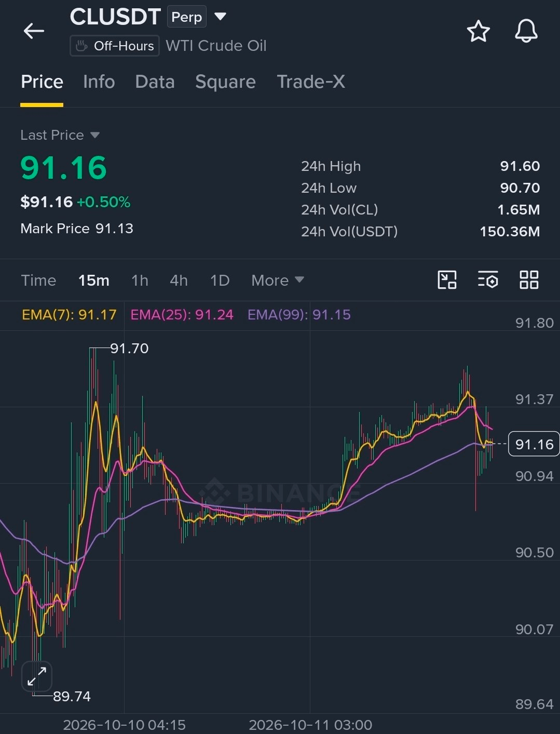Add CLUSDT to favorites with star icon

coord(478,31)
